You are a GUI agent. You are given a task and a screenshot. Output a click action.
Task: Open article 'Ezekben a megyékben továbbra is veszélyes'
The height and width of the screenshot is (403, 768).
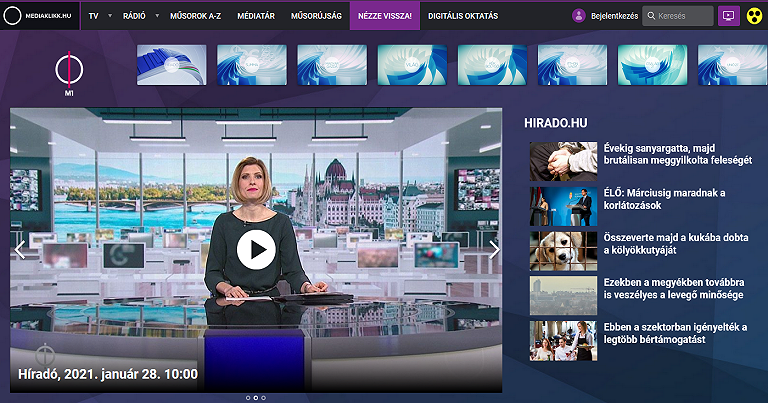click(674, 289)
